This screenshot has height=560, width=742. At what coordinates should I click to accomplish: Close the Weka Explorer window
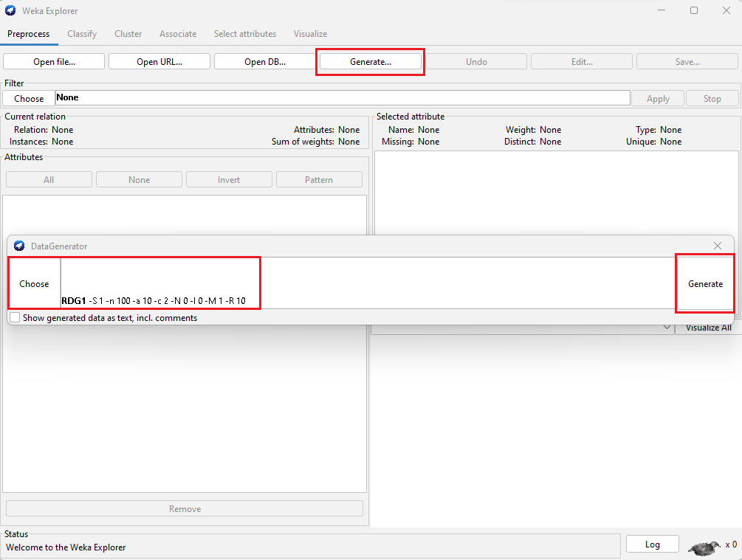pos(726,10)
